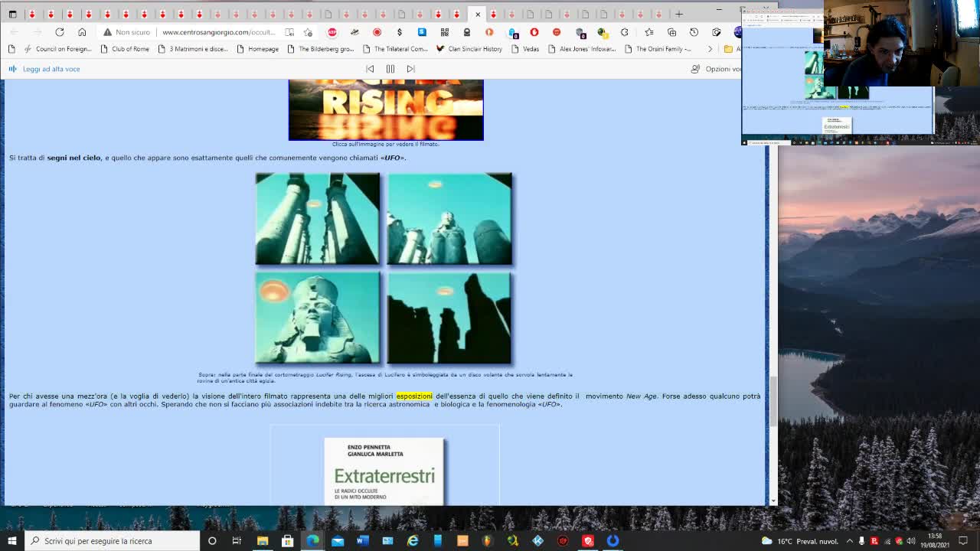Open 'Vedas' bookmark
This screenshot has height=551, width=980.
tap(524, 49)
